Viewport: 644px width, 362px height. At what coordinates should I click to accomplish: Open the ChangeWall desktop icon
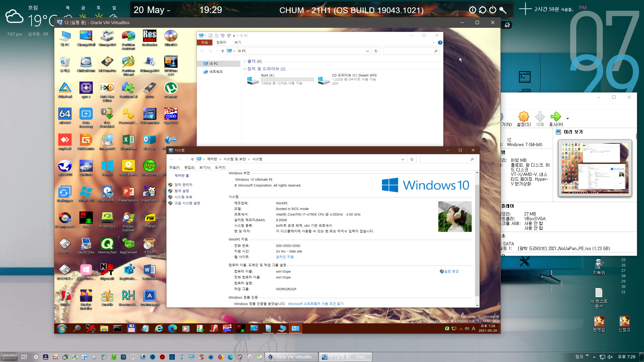86,38
